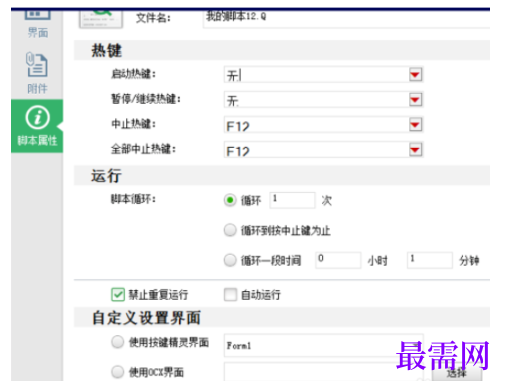
Task: Click the info icon for 脚本属性
Action: click(38, 117)
